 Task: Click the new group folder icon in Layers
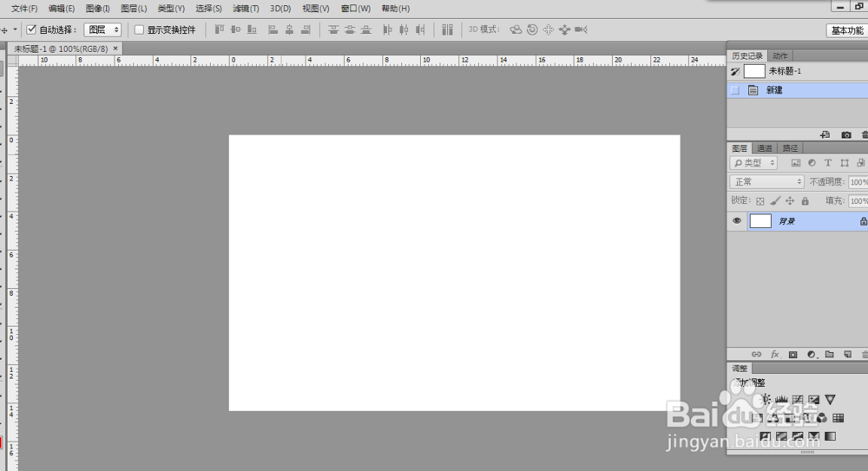tap(829, 354)
